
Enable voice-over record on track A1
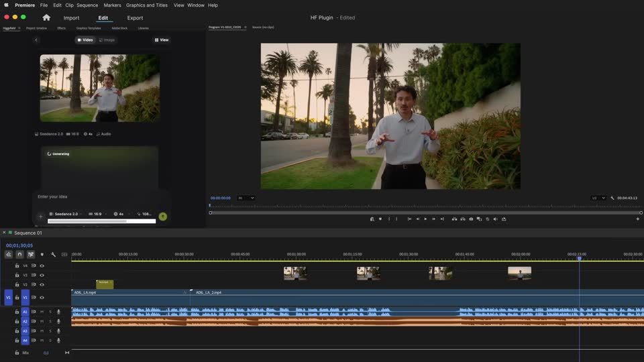58,312
